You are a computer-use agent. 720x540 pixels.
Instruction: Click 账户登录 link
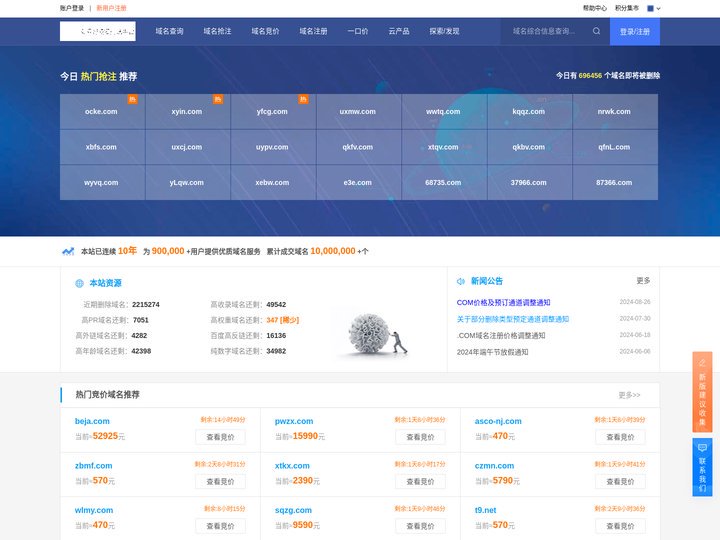tap(72, 8)
